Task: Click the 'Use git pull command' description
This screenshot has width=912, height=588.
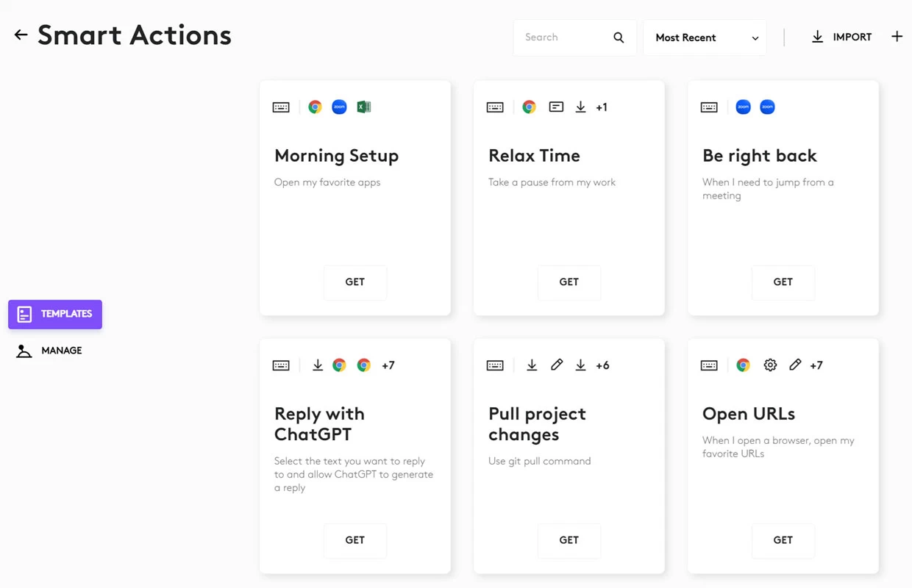Action: [539, 462]
